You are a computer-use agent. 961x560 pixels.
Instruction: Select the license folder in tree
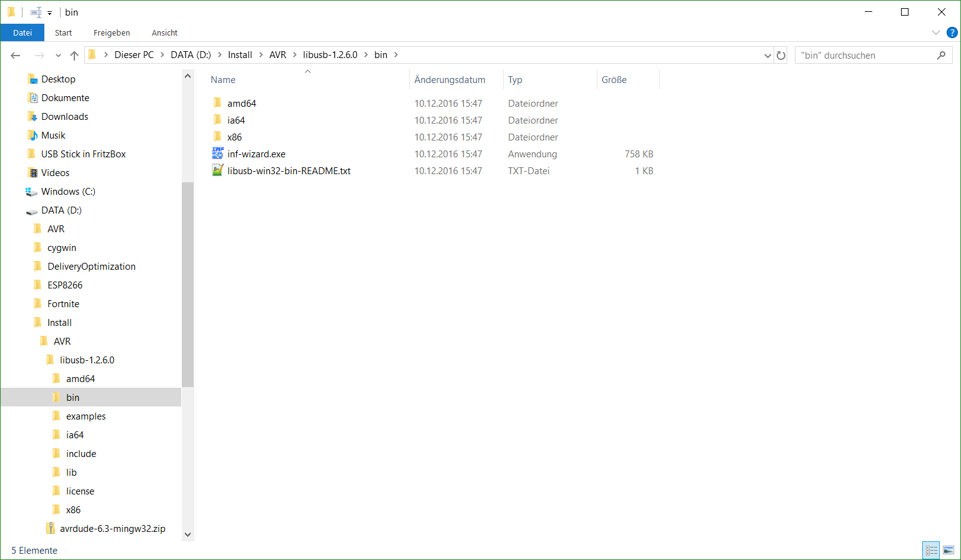pyautogui.click(x=80, y=491)
